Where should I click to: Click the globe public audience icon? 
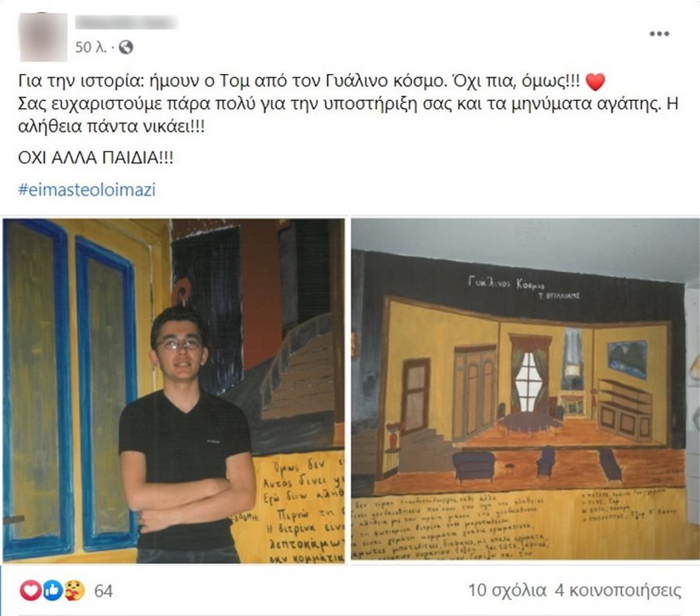(126, 47)
